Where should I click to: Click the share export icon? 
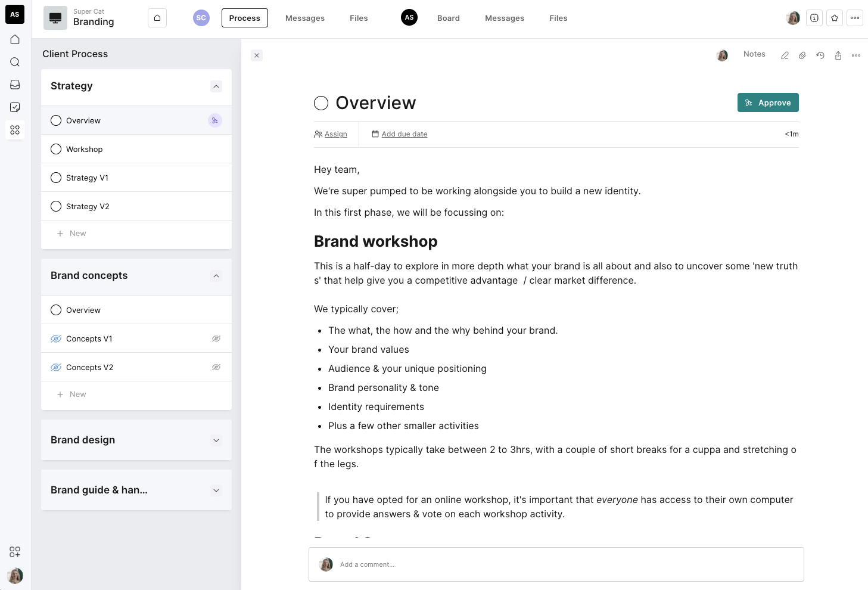[x=838, y=55]
